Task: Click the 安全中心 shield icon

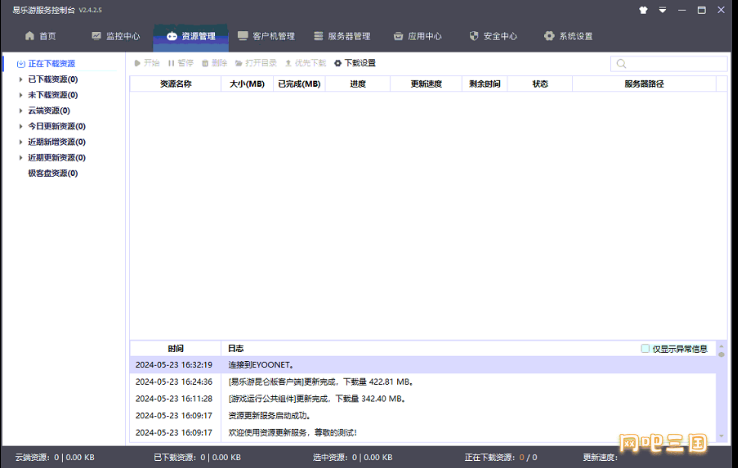Action: [x=474, y=36]
